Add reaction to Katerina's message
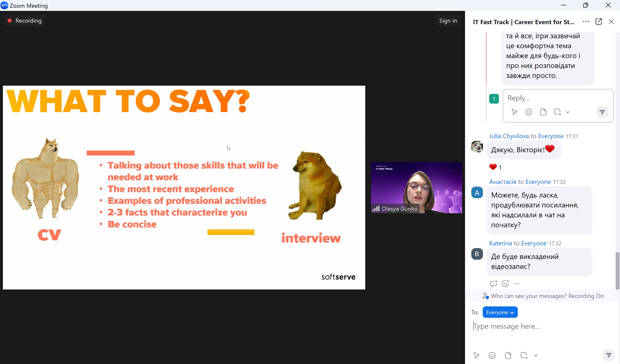The image size is (620, 364). 505,284
